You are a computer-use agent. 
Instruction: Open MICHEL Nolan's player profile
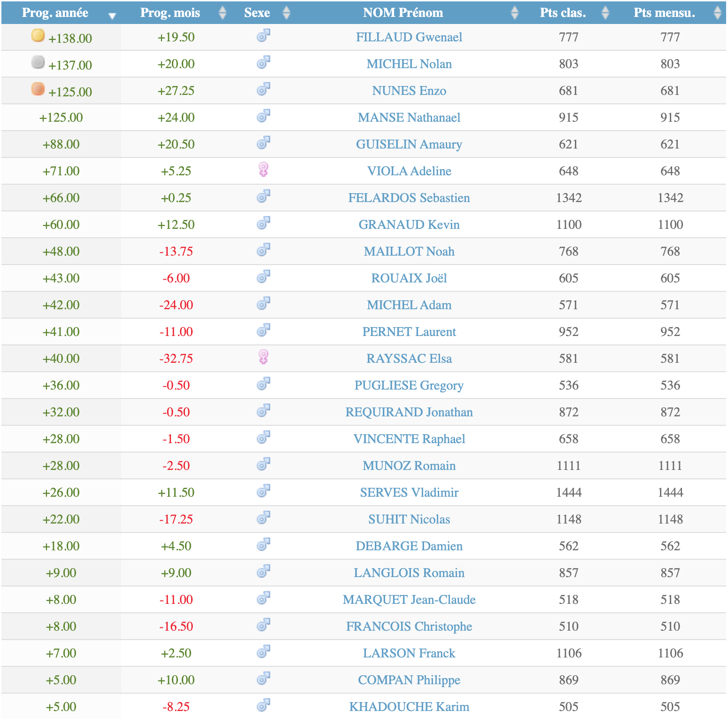(409, 64)
